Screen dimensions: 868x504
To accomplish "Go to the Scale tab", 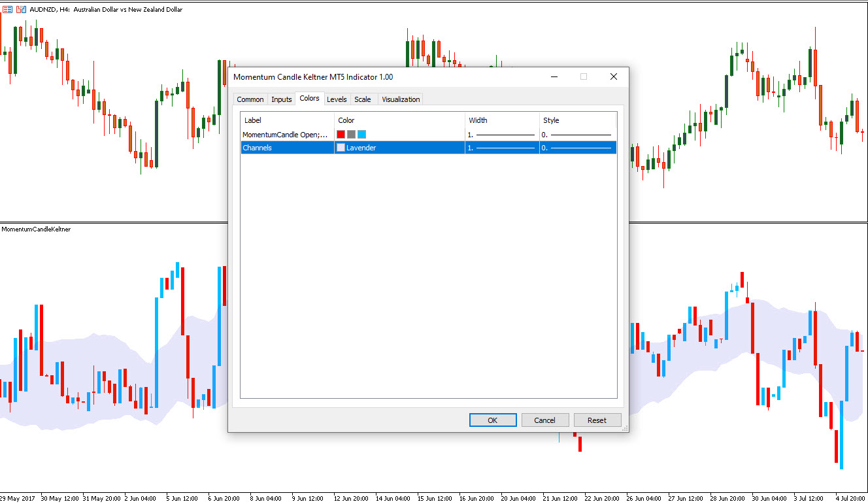I will (x=362, y=99).
